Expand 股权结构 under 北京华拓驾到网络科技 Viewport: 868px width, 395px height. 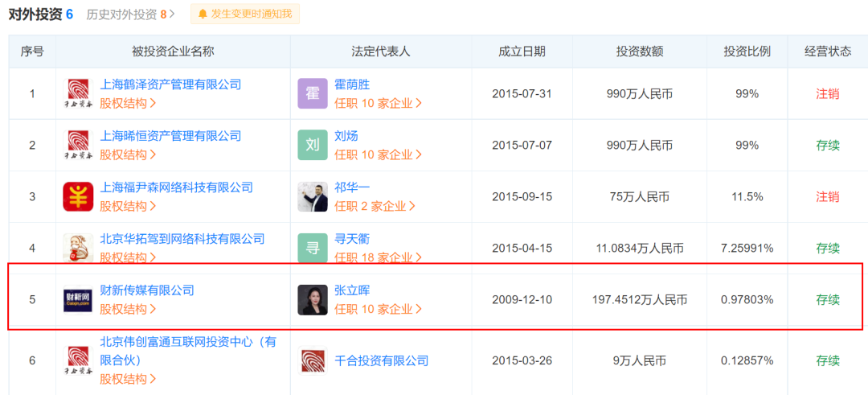128,257
